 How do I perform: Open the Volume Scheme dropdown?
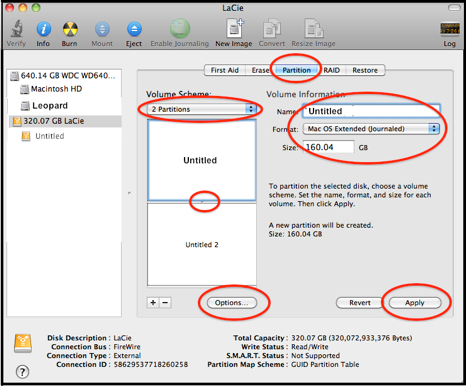(x=202, y=109)
